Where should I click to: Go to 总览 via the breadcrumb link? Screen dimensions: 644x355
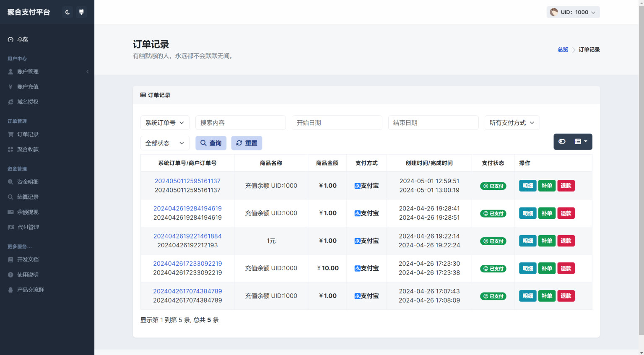coord(563,49)
